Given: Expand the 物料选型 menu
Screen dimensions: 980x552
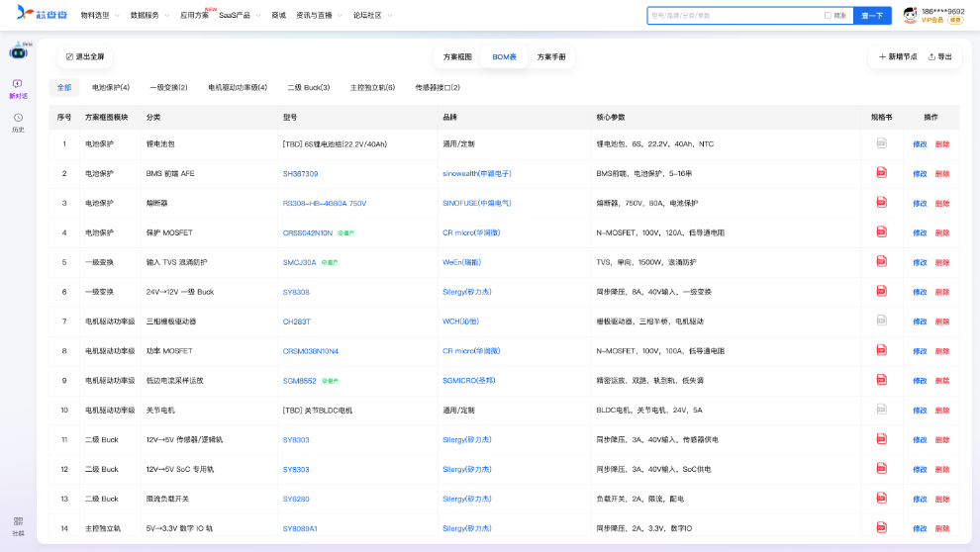Looking at the screenshot, I should pos(100,16).
